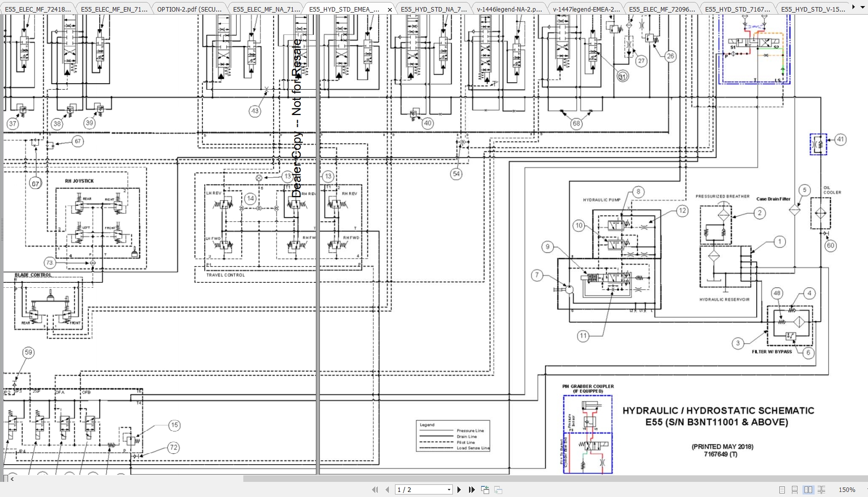Open the page number dropdown
Viewport: 868px width, 497px height.
pyautogui.click(x=448, y=489)
